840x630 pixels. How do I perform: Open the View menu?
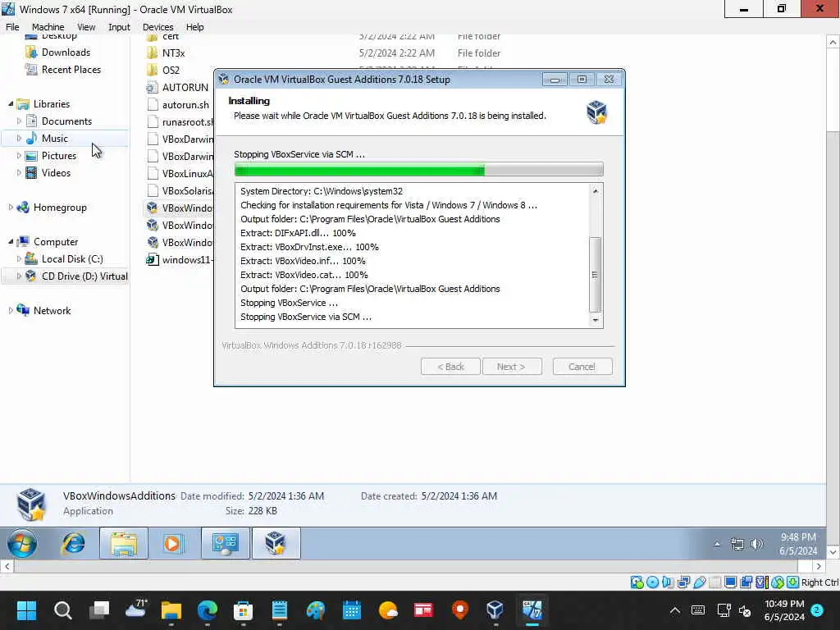point(86,27)
